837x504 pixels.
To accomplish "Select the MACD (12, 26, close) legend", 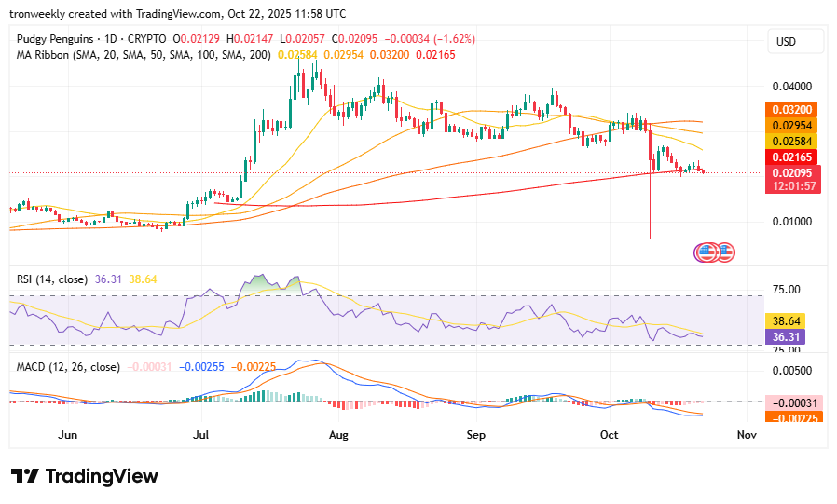I will pyautogui.click(x=68, y=367).
